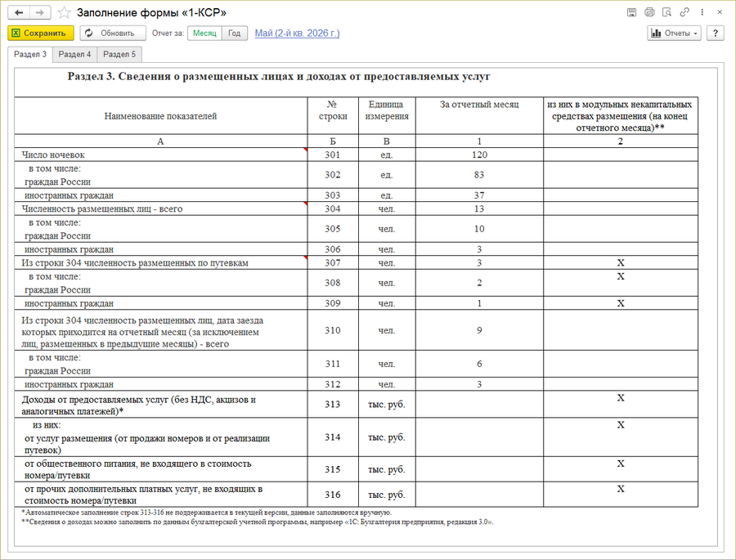Screen dimensions: 736x560
Task: Switch report period to Месяц
Action: [x=204, y=33]
